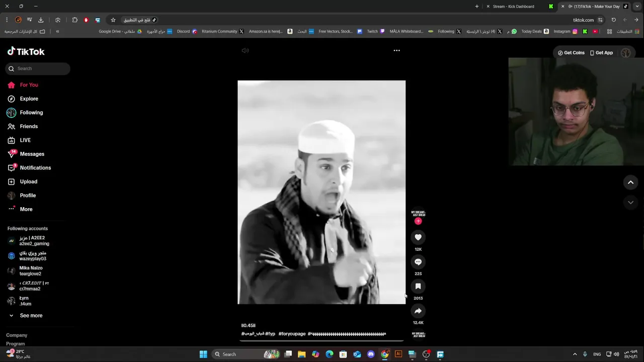
Task: Open the Windows Start menu
Action: tap(203, 354)
